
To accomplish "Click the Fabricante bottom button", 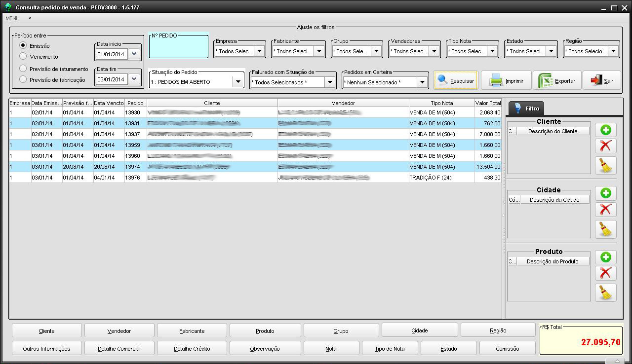I will coord(192,330).
